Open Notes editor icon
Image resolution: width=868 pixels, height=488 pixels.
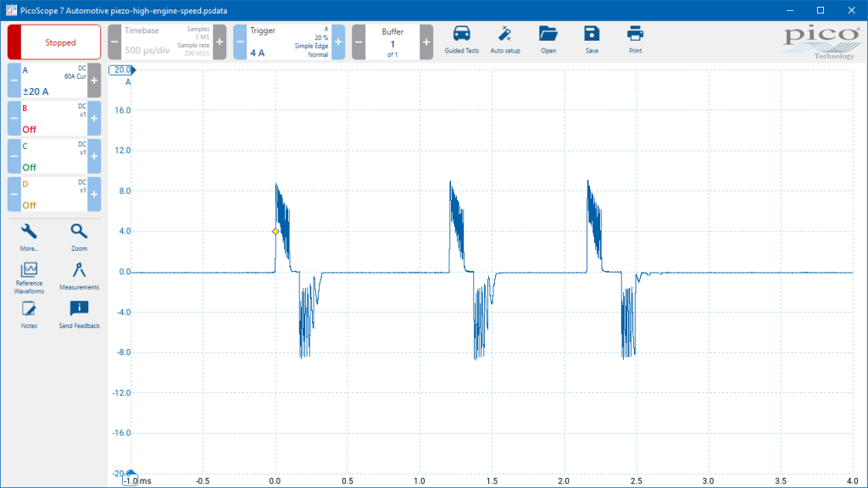pyautogui.click(x=29, y=315)
